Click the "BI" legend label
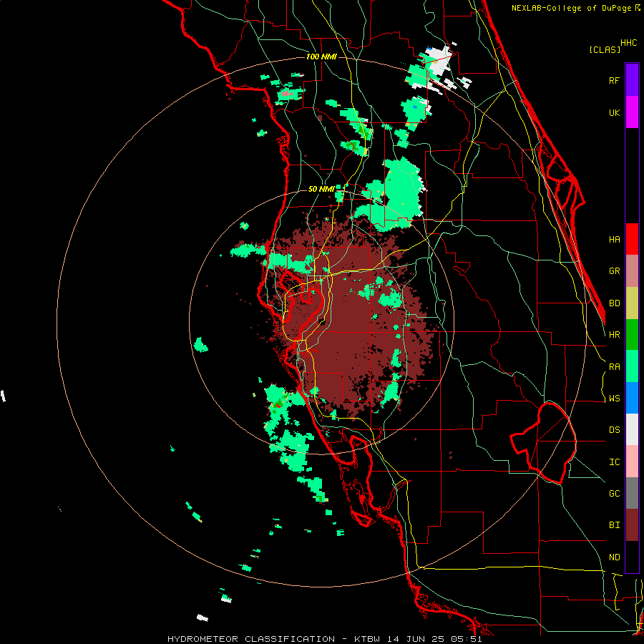 click(x=614, y=525)
